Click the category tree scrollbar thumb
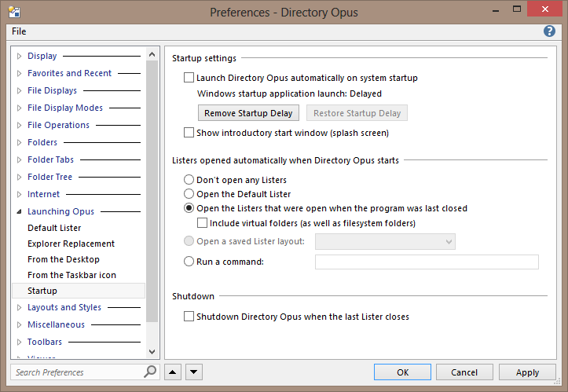 (x=152, y=192)
